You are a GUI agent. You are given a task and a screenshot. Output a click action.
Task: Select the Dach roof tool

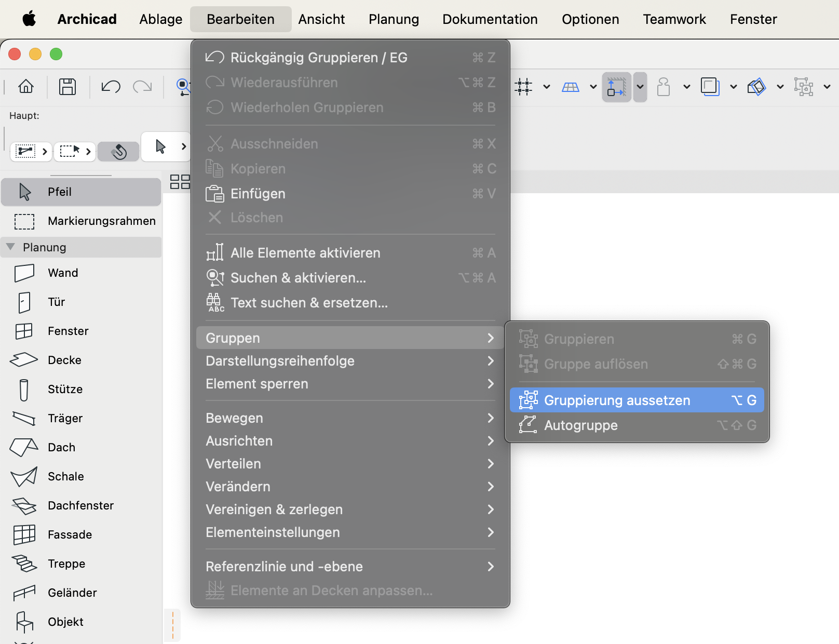(81, 447)
